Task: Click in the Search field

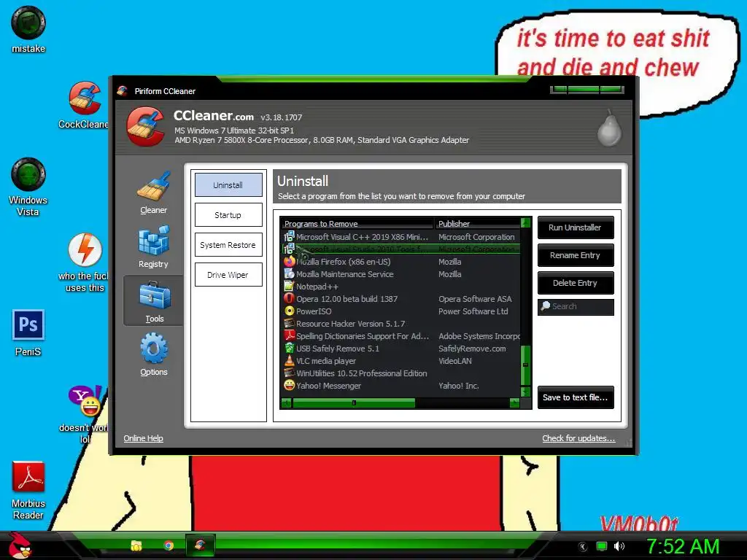Action: tap(576, 307)
